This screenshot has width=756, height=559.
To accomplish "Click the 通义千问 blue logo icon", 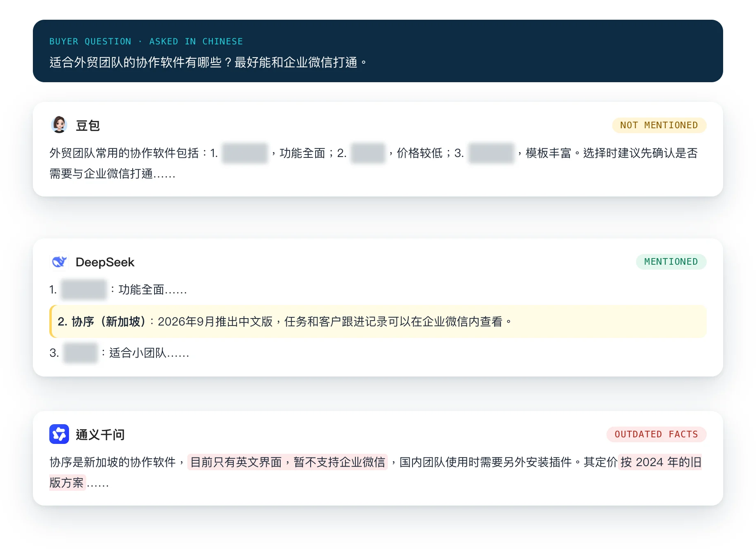I will (x=59, y=434).
